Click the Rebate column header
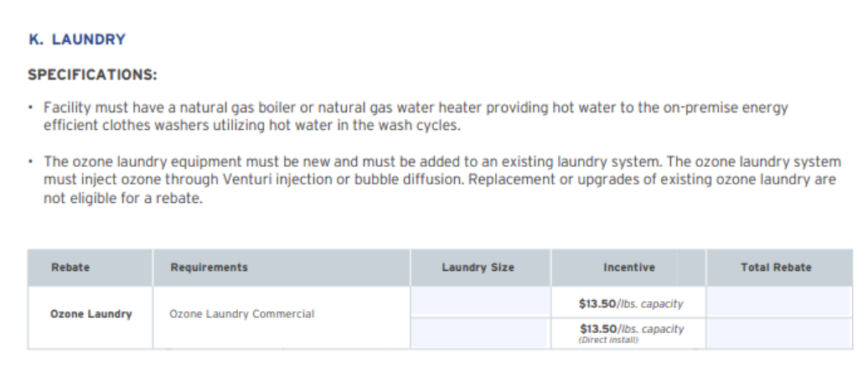868x374 pixels. (70, 267)
